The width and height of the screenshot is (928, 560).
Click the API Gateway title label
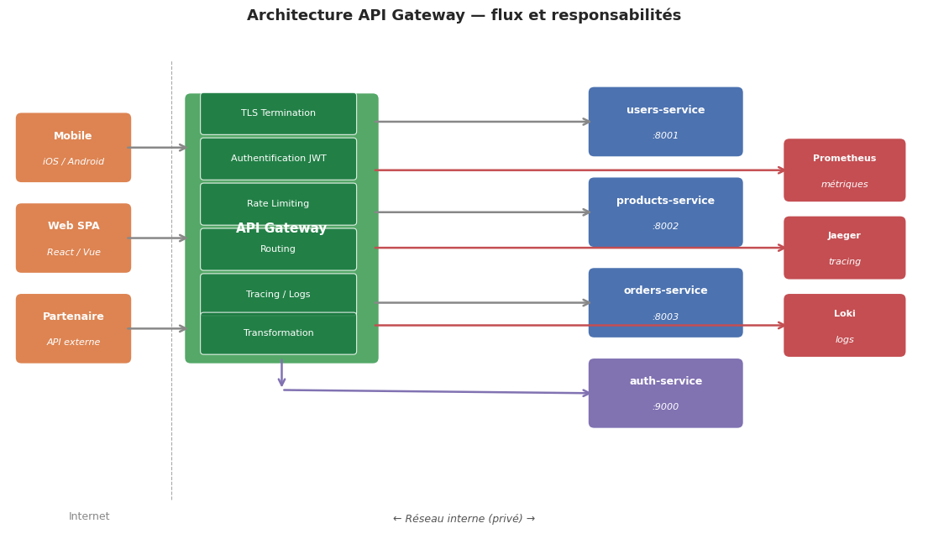click(x=281, y=229)
